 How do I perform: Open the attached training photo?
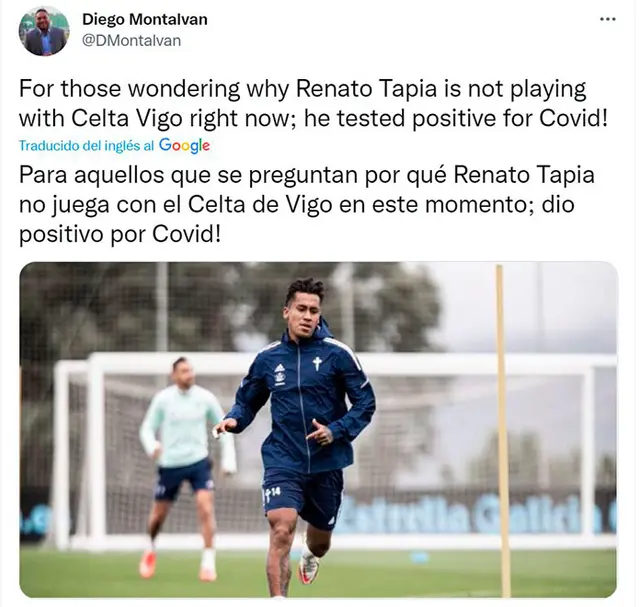click(318, 430)
